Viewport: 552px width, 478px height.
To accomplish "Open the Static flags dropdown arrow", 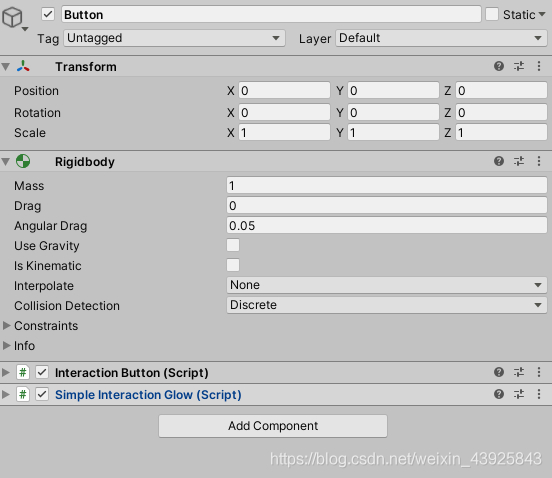I will coord(542,14).
